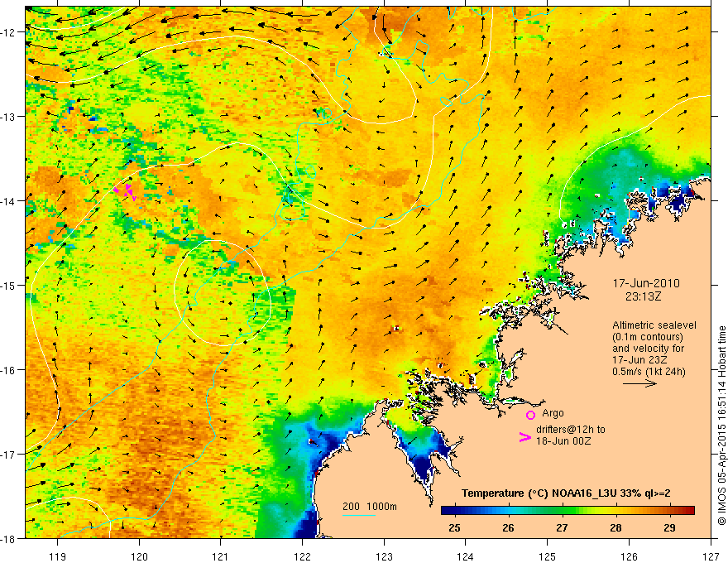
Task: Click the longitude axis label 121
Action: [x=221, y=556]
